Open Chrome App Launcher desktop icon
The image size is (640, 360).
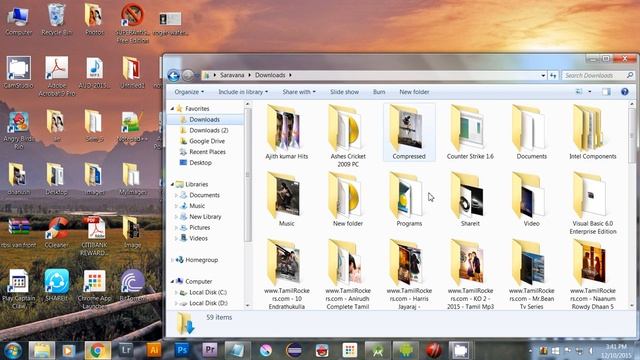(94, 289)
